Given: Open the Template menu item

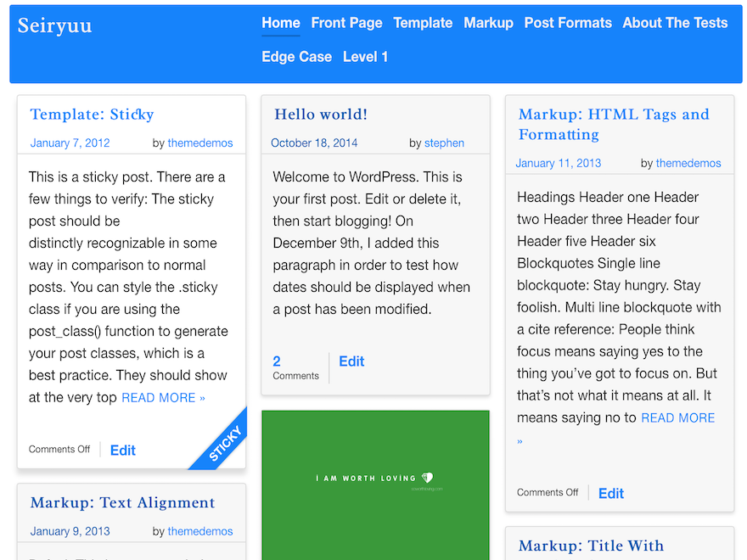Looking at the screenshot, I should [423, 23].
